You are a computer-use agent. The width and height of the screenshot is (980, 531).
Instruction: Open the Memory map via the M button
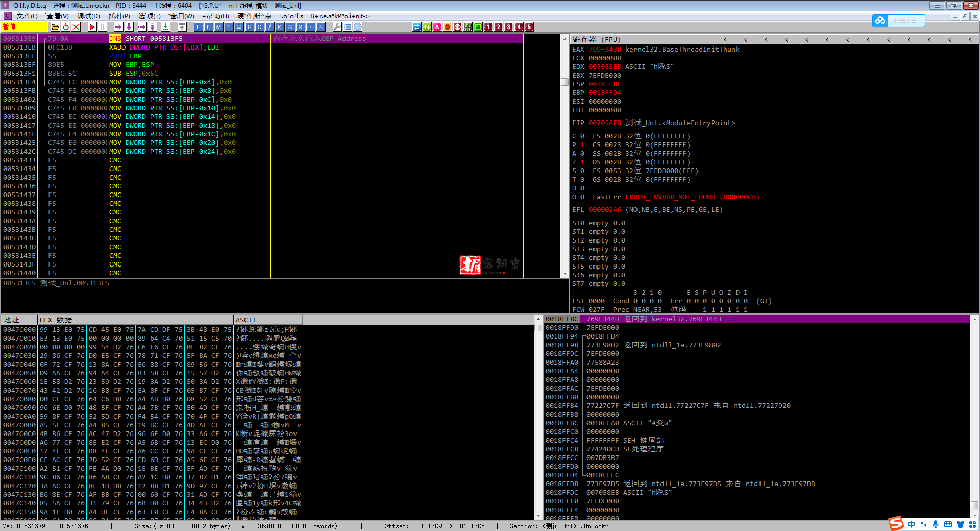219,27
